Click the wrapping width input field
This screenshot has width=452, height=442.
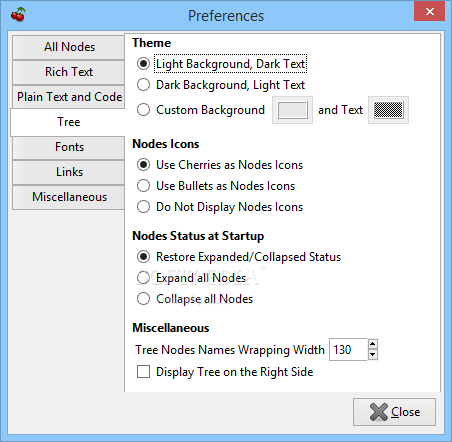pyautogui.click(x=348, y=350)
